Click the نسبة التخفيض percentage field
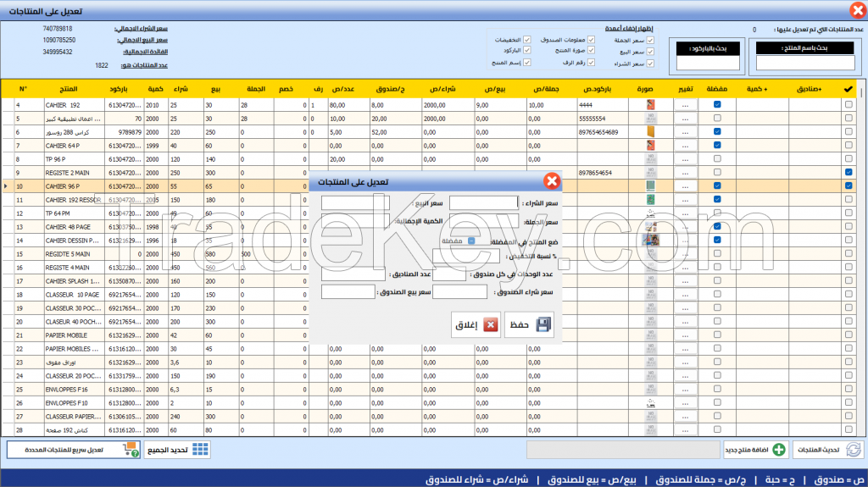The image size is (868, 487). [x=465, y=256]
